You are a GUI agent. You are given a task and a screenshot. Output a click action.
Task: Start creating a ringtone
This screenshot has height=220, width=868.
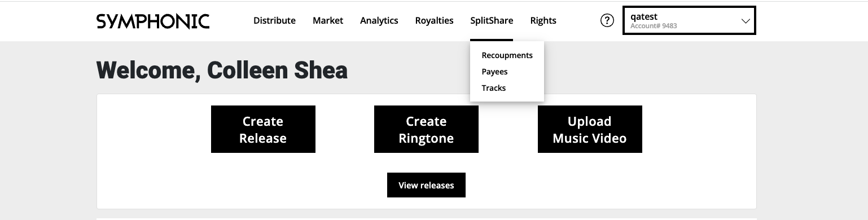pyautogui.click(x=426, y=129)
